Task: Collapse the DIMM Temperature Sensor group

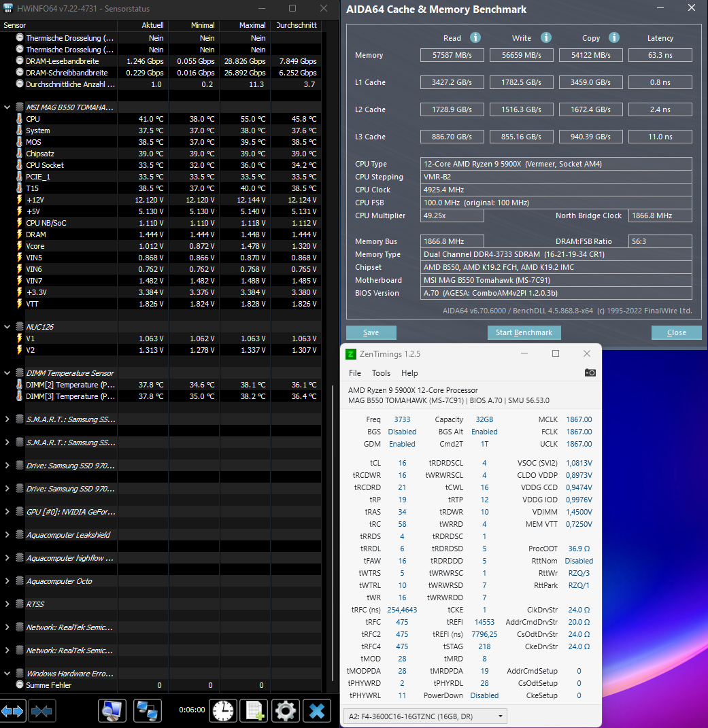Action: [7, 373]
